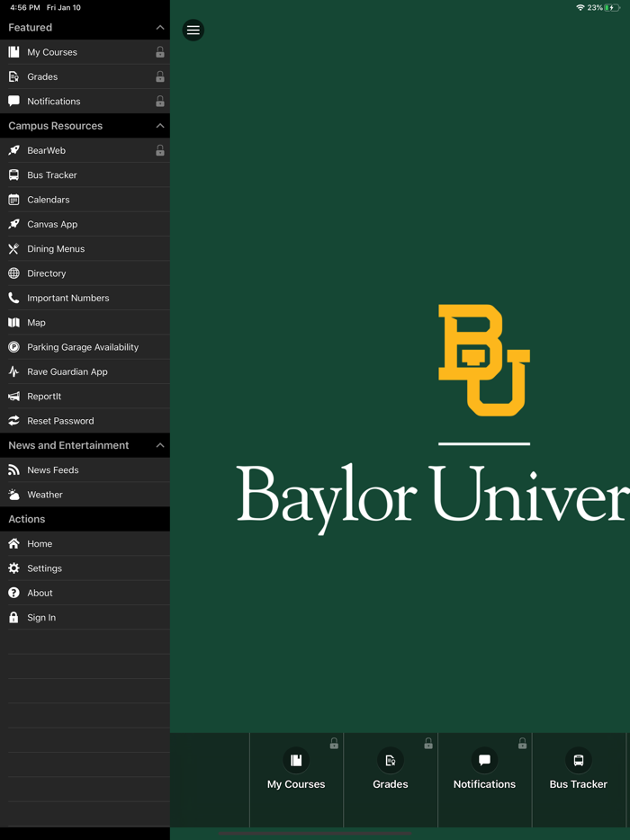This screenshot has width=630, height=840.
Task: Click the Grades document icon in sidebar
Action: pyautogui.click(x=13, y=76)
